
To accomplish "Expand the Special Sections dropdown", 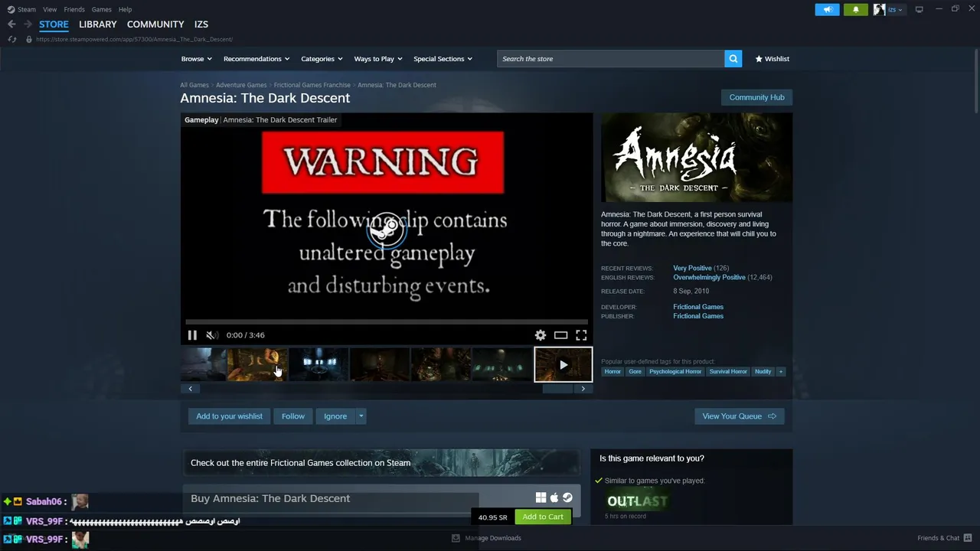I will point(443,59).
